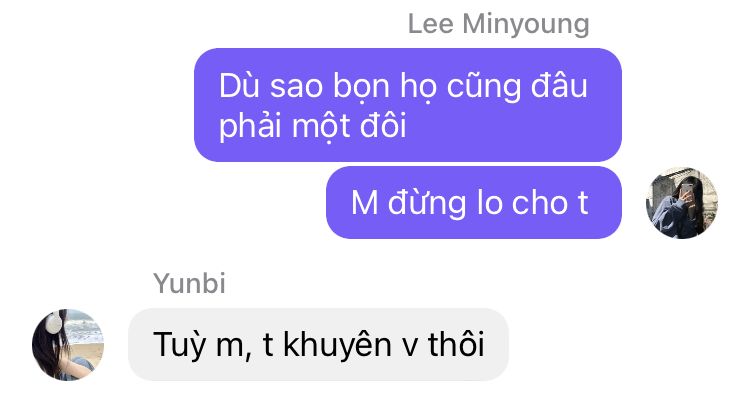Click the sender name Yunbi
This screenshot has height=403, width=750.
point(189,283)
